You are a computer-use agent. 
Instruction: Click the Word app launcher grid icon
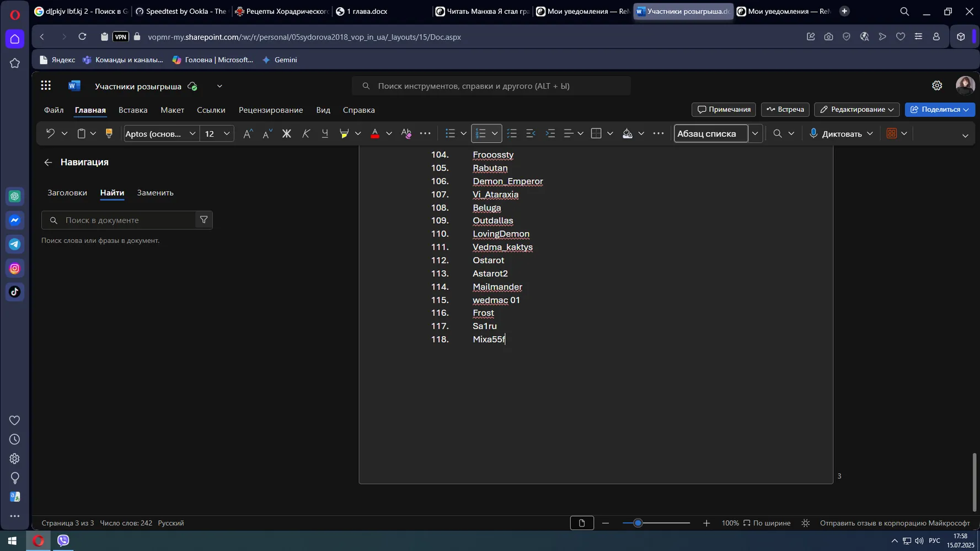pos(46,85)
